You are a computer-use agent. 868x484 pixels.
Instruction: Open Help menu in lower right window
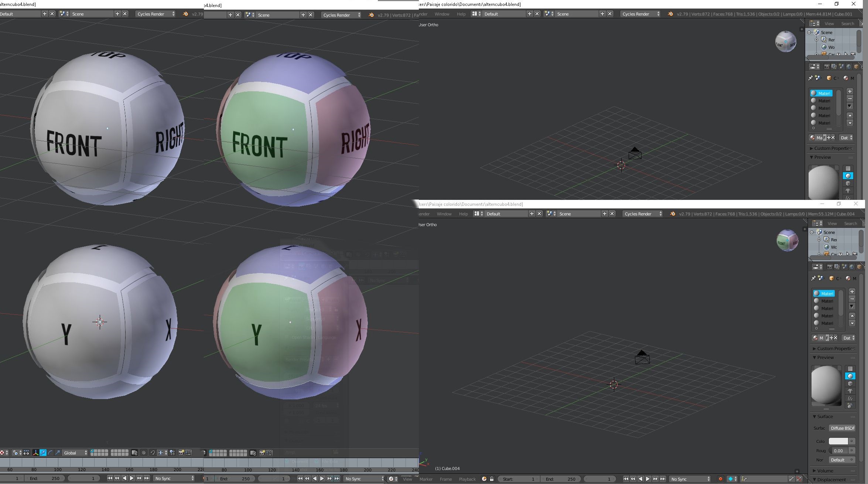click(x=463, y=214)
